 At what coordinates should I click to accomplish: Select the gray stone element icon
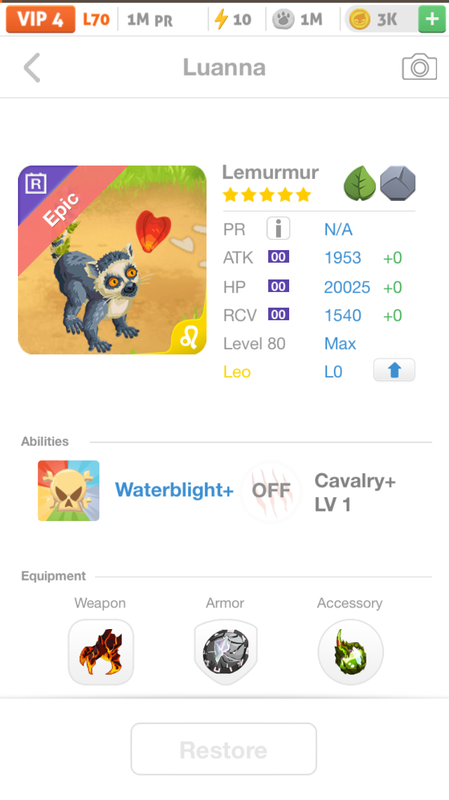point(397,183)
